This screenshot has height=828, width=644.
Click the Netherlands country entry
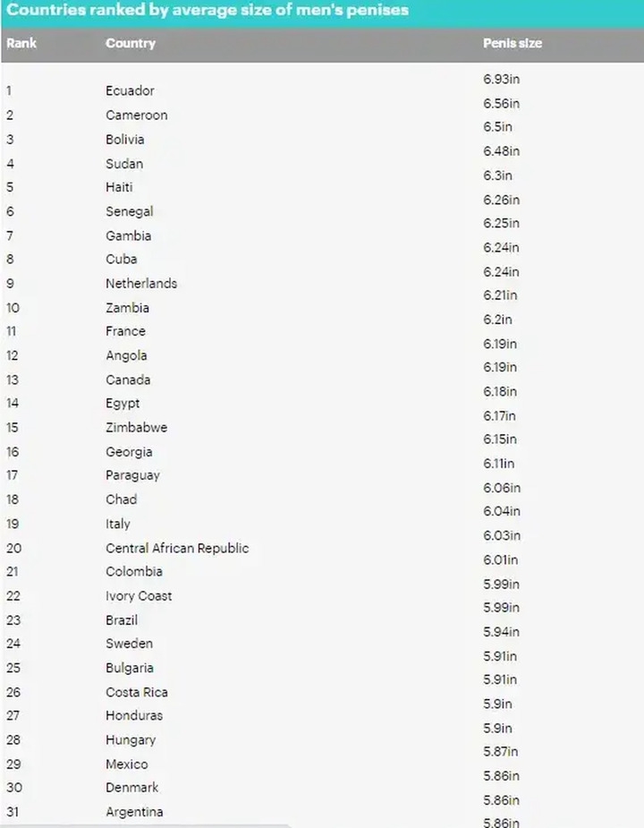[141, 284]
